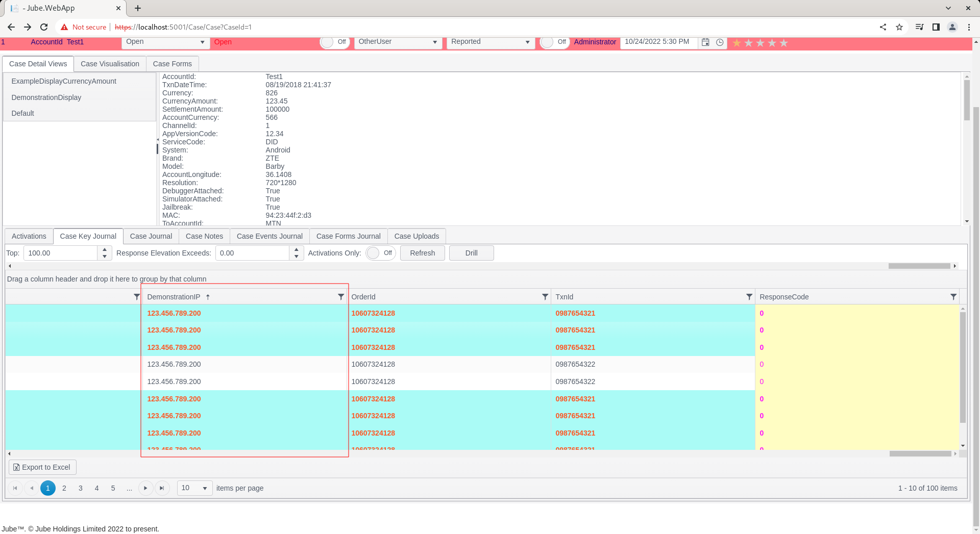Click the Administrator link in header
This screenshot has width=980, height=534.
coord(595,42)
